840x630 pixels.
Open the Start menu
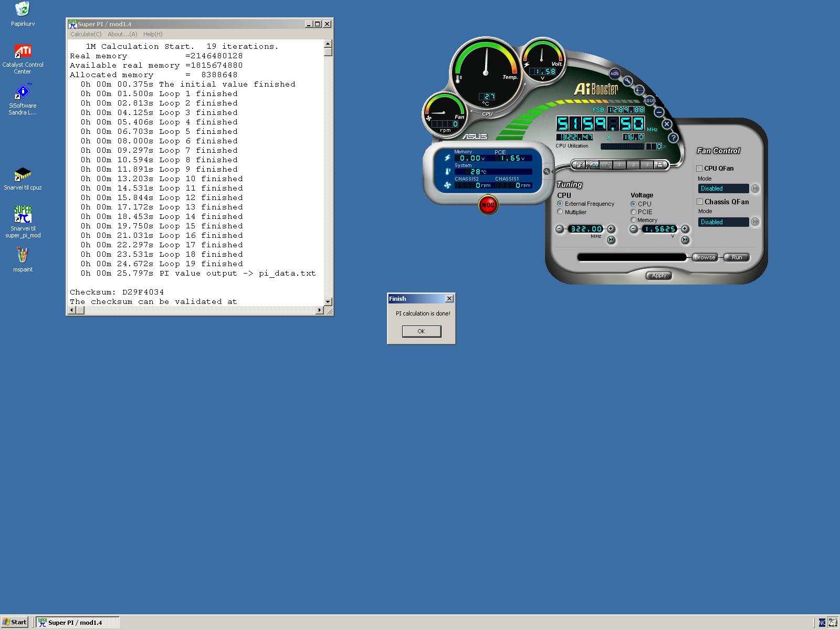click(15, 622)
